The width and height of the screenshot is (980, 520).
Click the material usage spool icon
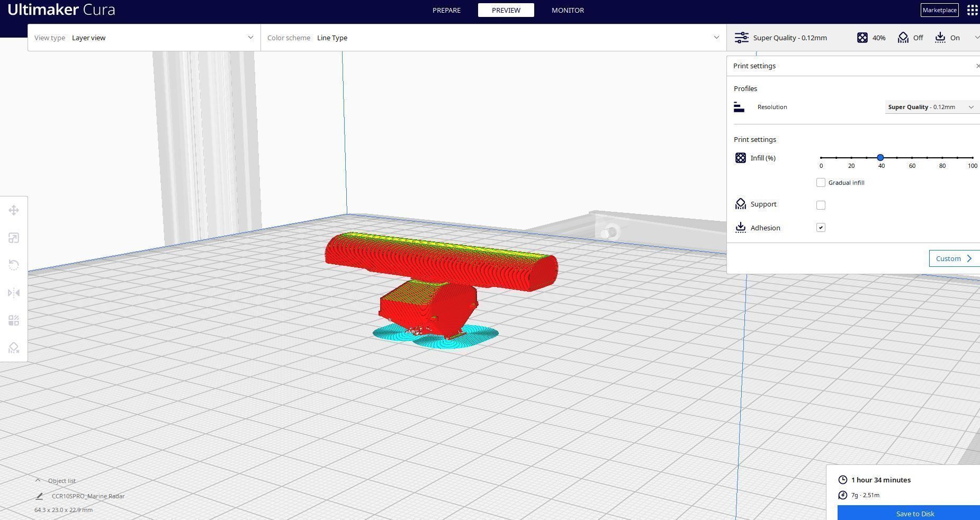tap(843, 495)
